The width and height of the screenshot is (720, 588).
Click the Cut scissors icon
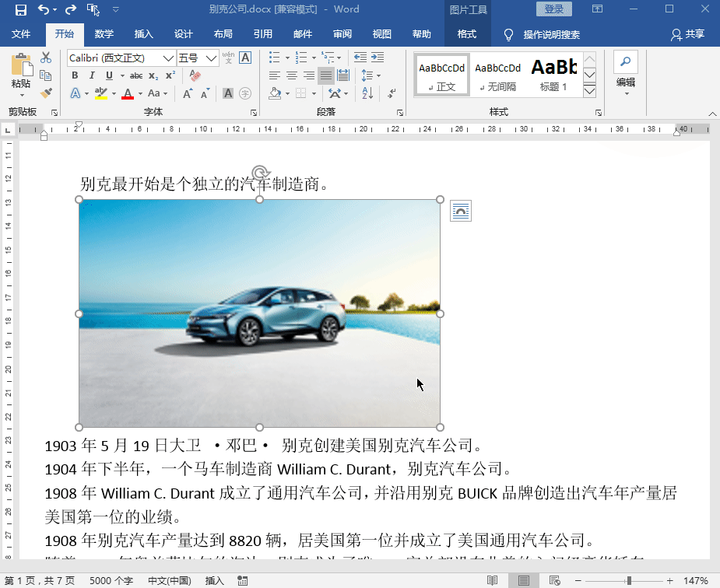pos(46,58)
